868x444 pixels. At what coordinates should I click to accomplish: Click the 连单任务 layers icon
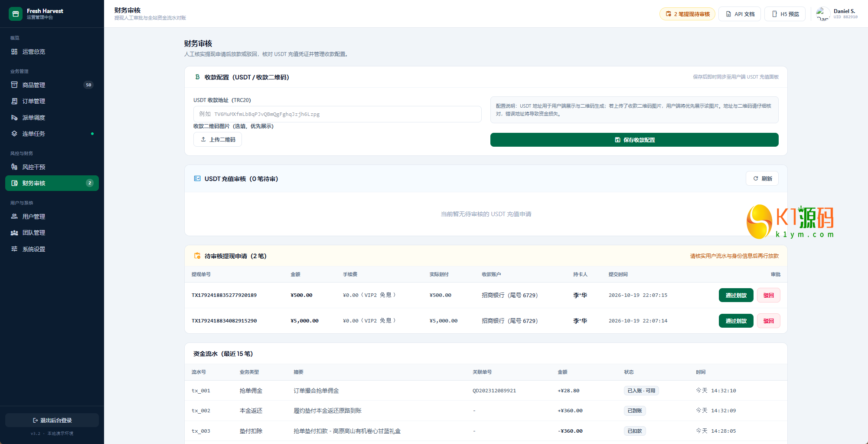14,134
